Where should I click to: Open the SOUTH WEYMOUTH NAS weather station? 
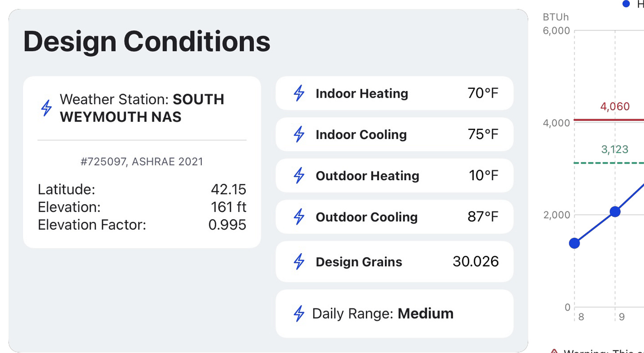142,108
